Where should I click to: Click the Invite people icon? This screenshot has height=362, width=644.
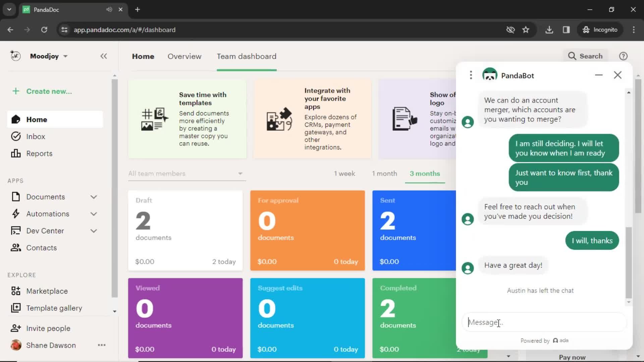click(x=16, y=328)
